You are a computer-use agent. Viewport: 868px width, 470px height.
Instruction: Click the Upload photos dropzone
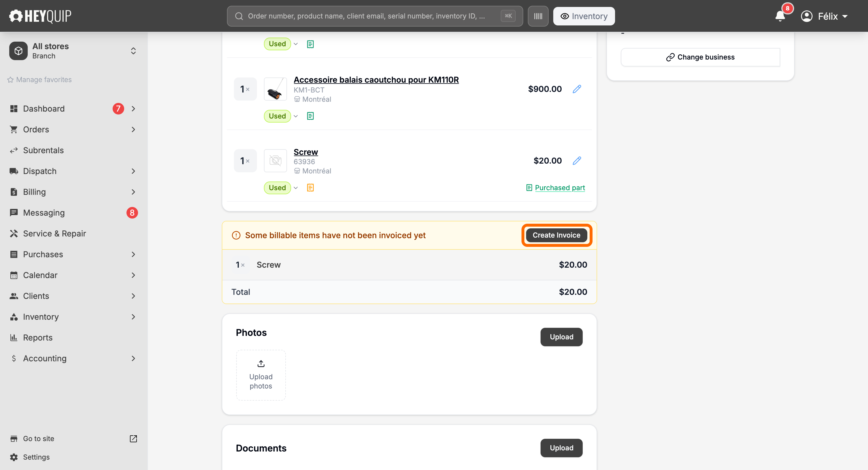pyautogui.click(x=261, y=375)
